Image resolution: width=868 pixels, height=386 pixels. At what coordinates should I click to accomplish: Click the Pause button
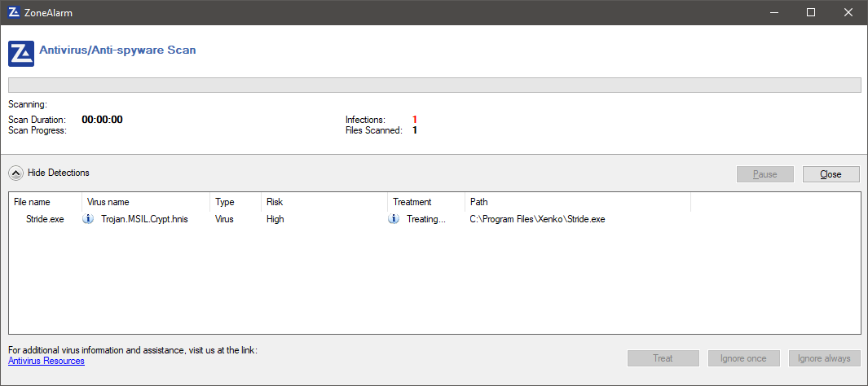[x=765, y=174]
